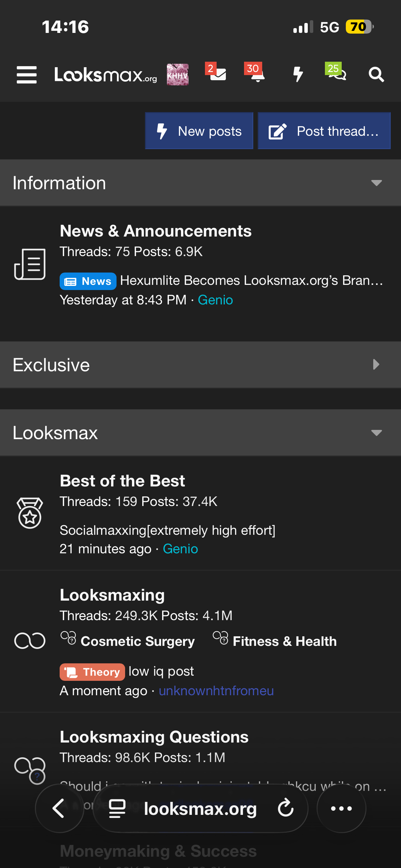
Task: Tap the Best of the Best medal icon
Action: 30,513
